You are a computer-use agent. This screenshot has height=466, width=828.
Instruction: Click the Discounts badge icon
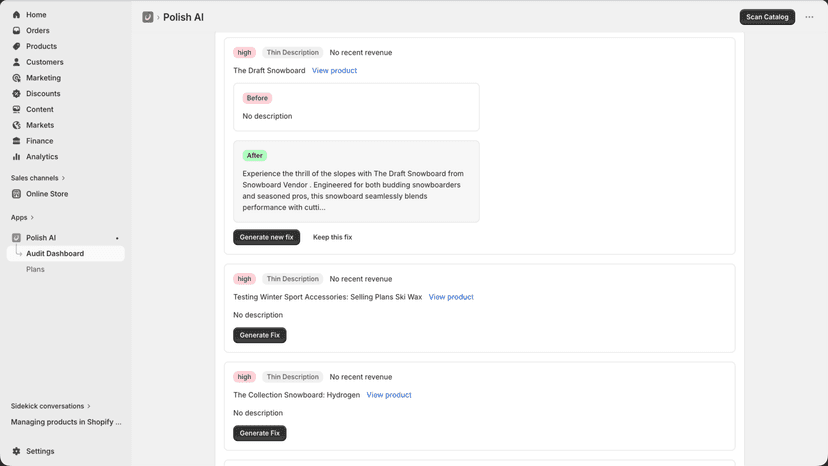tap(16, 94)
